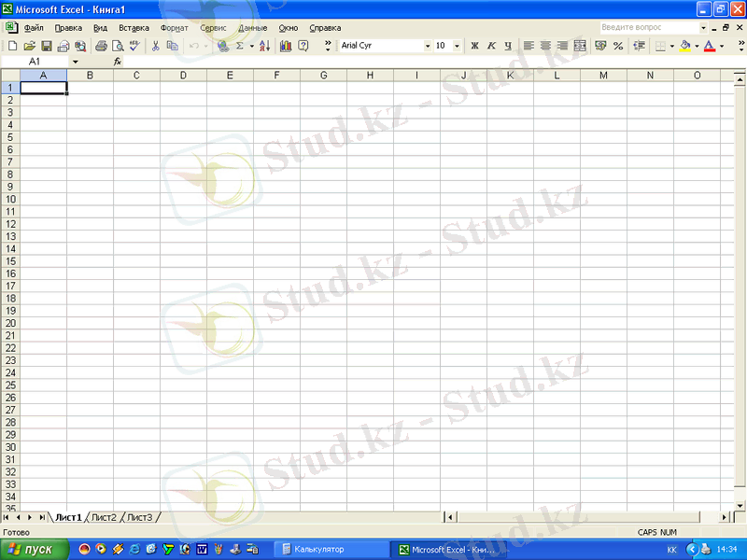Click the Word icon in Quick Launch
Viewport: 747px width, 560px height.
tap(202, 550)
